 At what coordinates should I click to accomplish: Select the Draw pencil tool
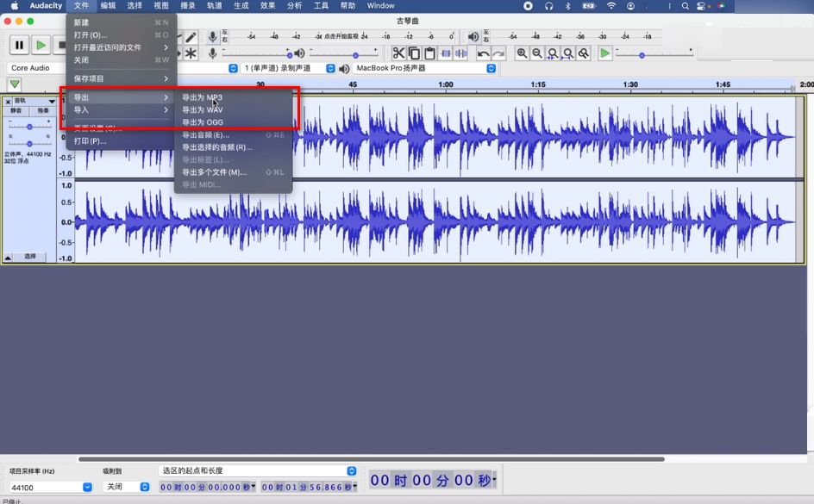click(x=191, y=37)
